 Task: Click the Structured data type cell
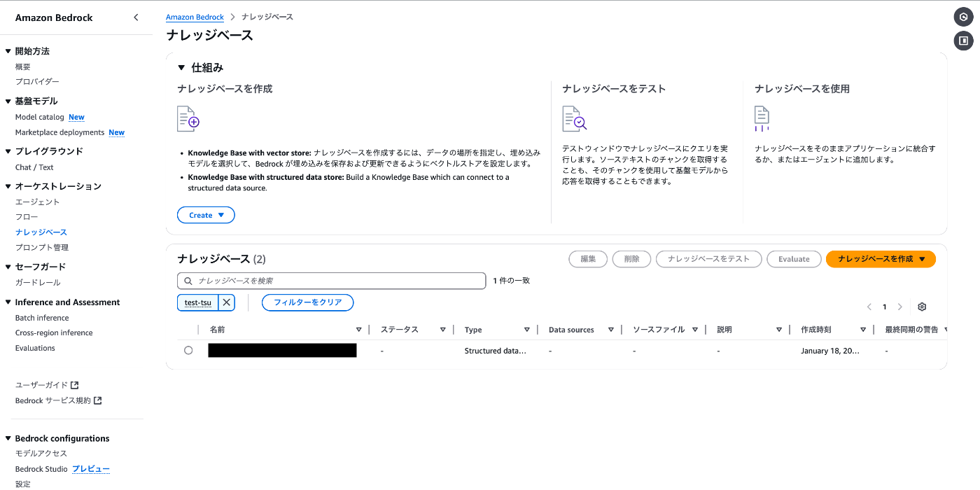495,351
